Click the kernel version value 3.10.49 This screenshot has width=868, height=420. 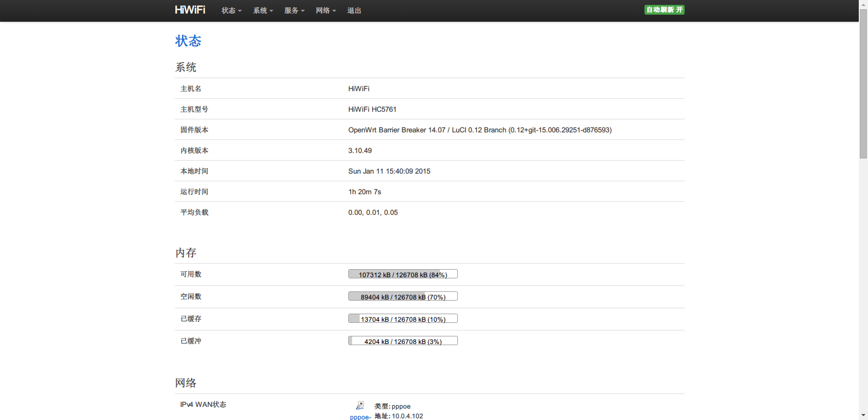(360, 151)
